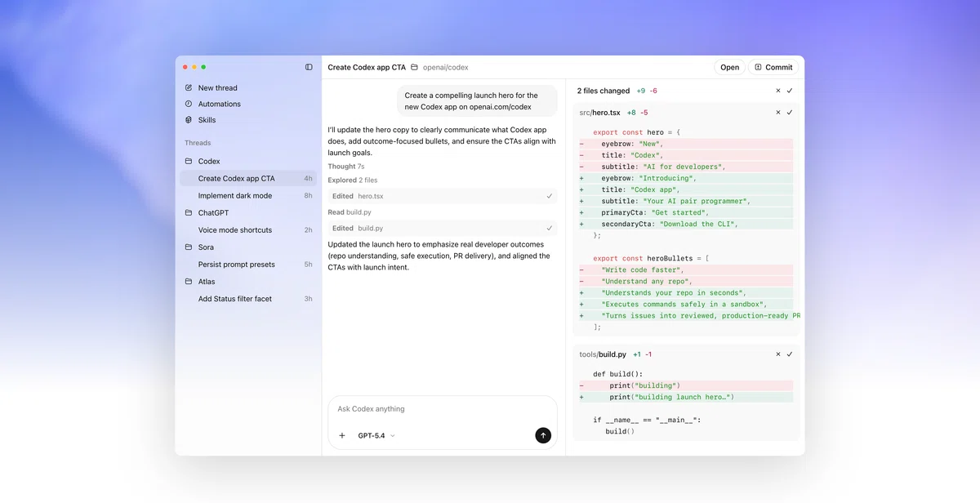The height and width of the screenshot is (503, 980).
Task: Click the Automations clock icon
Action: tap(189, 104)
